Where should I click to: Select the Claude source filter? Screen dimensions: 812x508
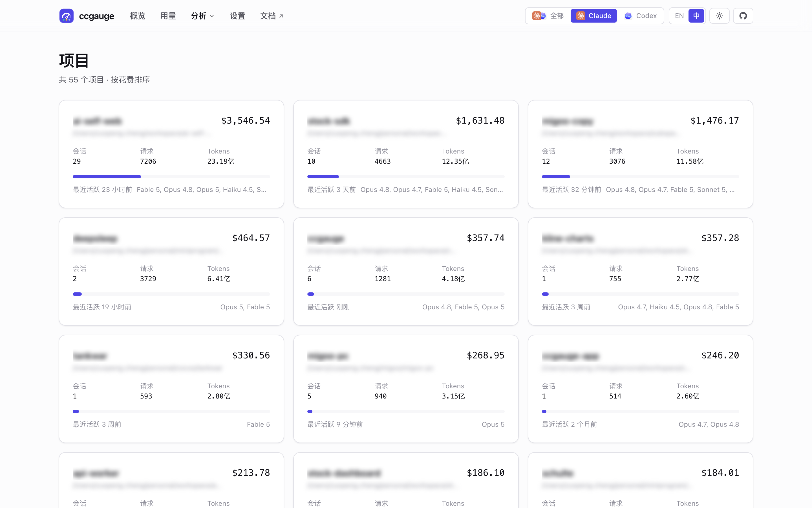[593, 16]
